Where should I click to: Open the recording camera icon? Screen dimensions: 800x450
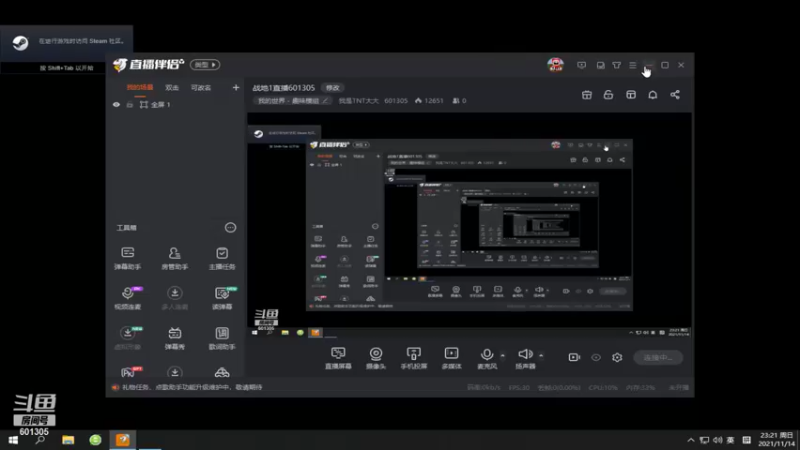[574, 357]
